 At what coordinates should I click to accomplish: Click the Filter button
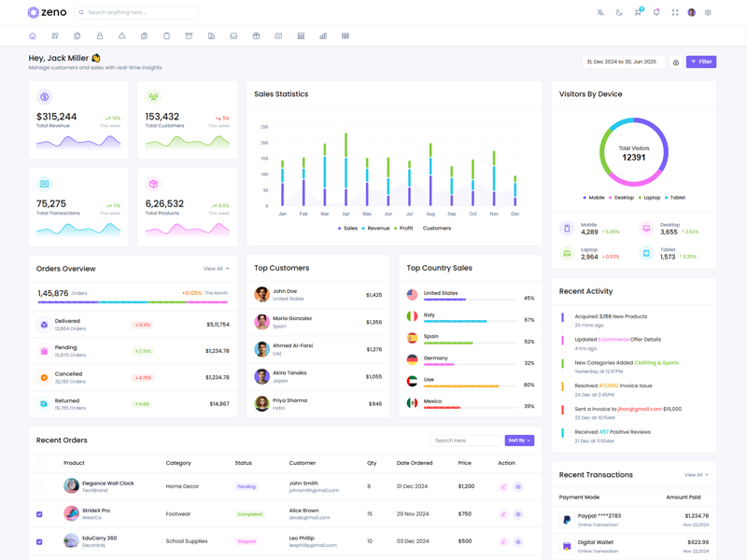click(x=701, y=62)
